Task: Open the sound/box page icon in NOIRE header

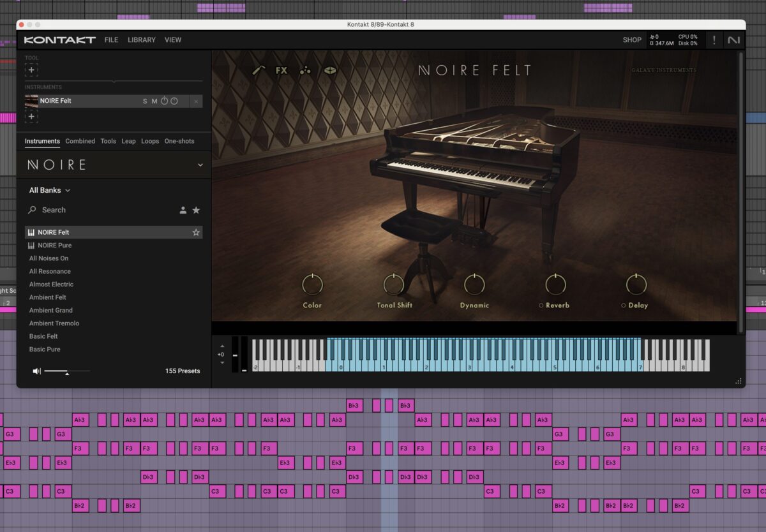Action: [x=330, y=70]
